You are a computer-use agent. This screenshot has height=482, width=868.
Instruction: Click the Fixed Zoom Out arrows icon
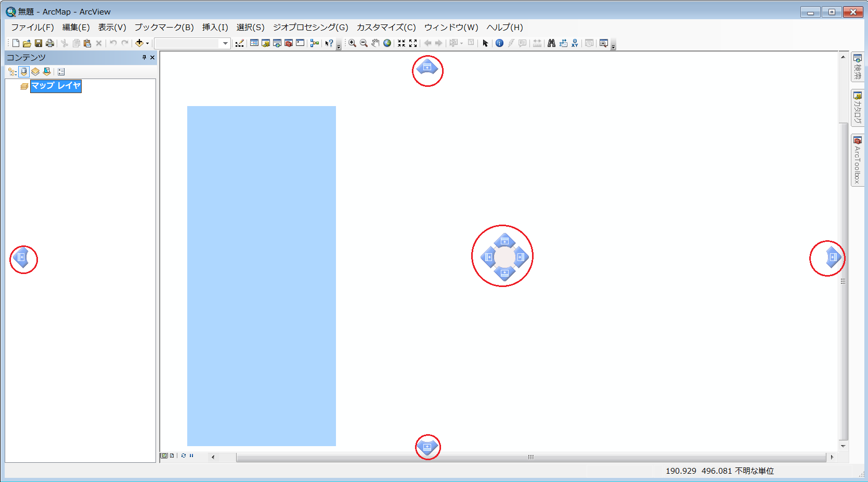pos(413,43)
